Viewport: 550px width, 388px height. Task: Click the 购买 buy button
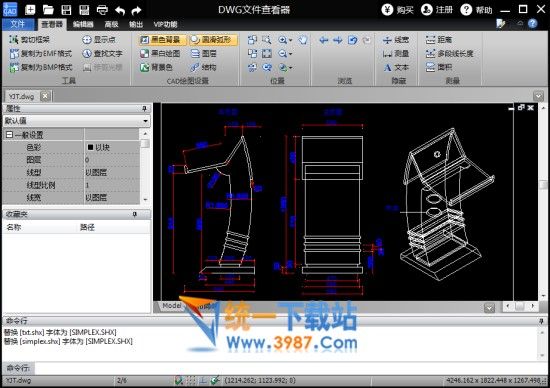click(398, 10)
